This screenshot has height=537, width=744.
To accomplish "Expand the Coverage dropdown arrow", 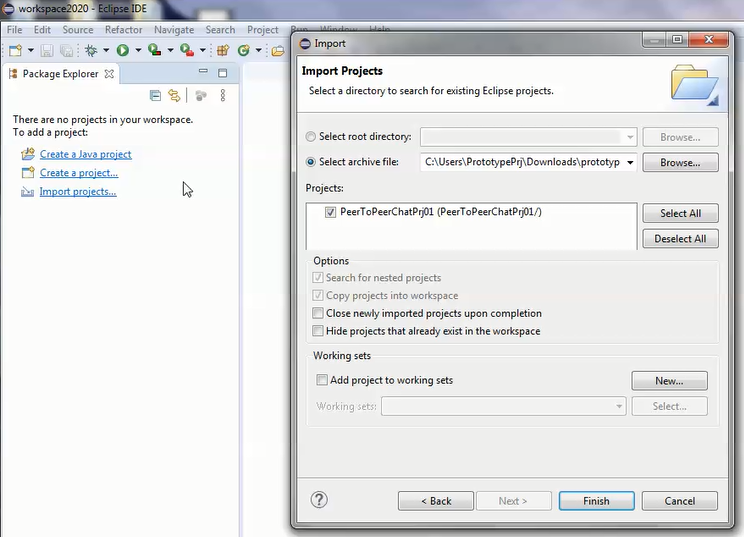I will (x=170, y=50).
